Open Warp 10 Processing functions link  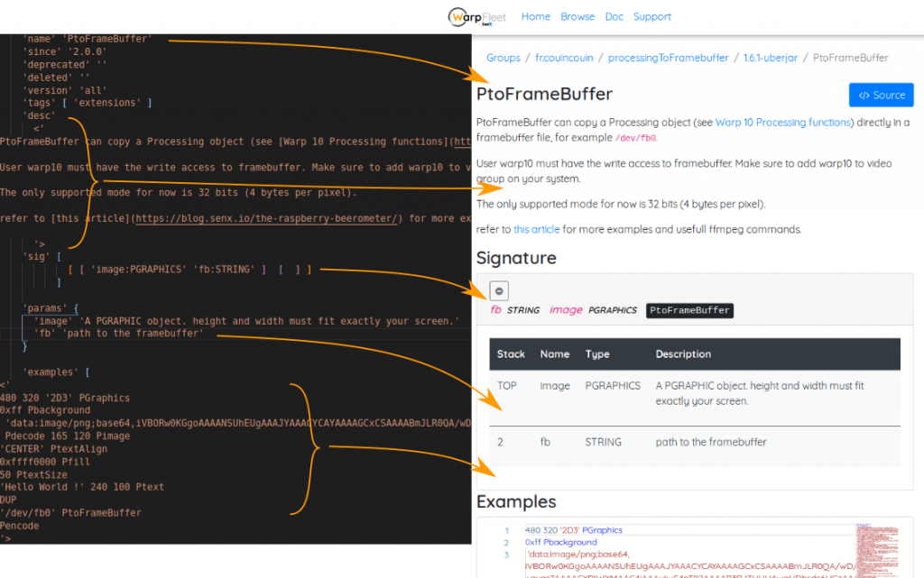(x=783, y=123)
